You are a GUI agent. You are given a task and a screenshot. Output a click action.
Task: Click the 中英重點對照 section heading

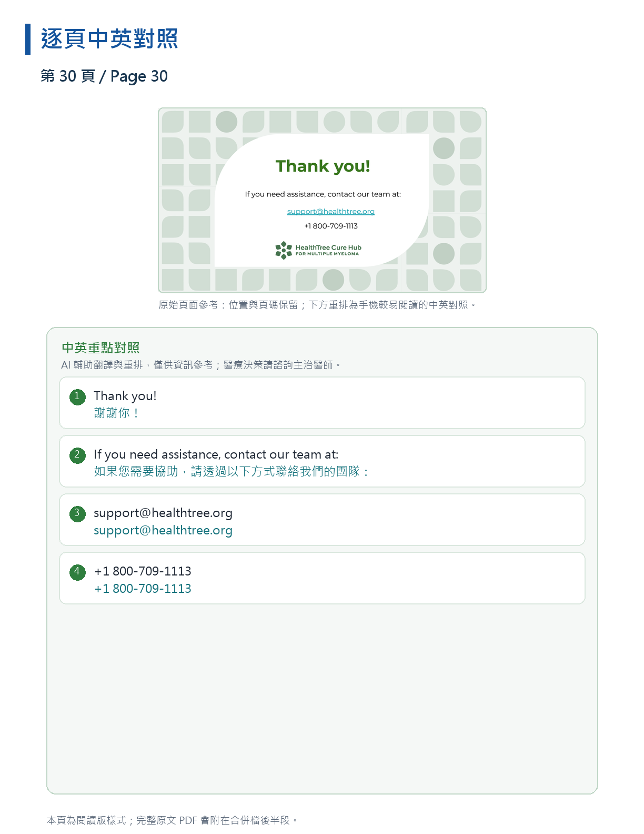pyautogui.click(x=100, y=348)
